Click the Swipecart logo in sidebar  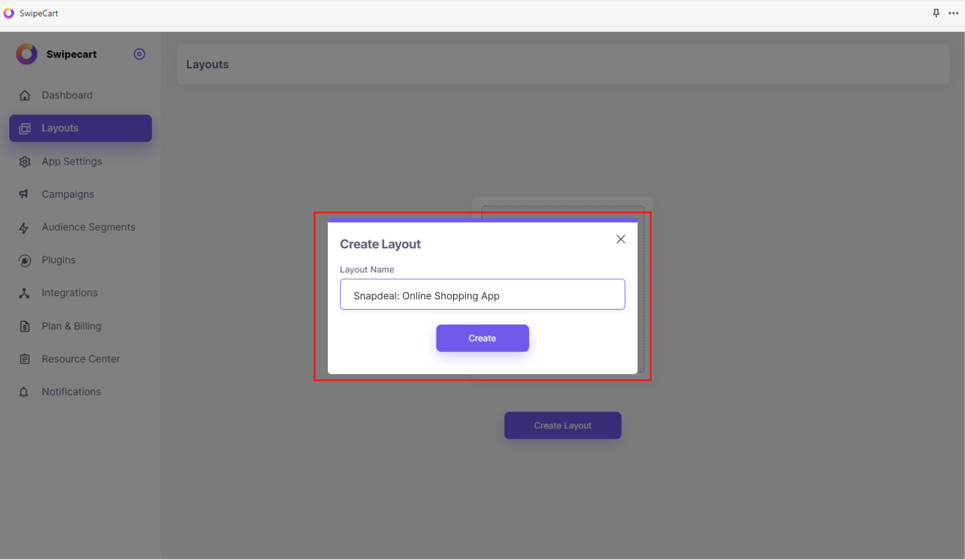coord(26,54)
